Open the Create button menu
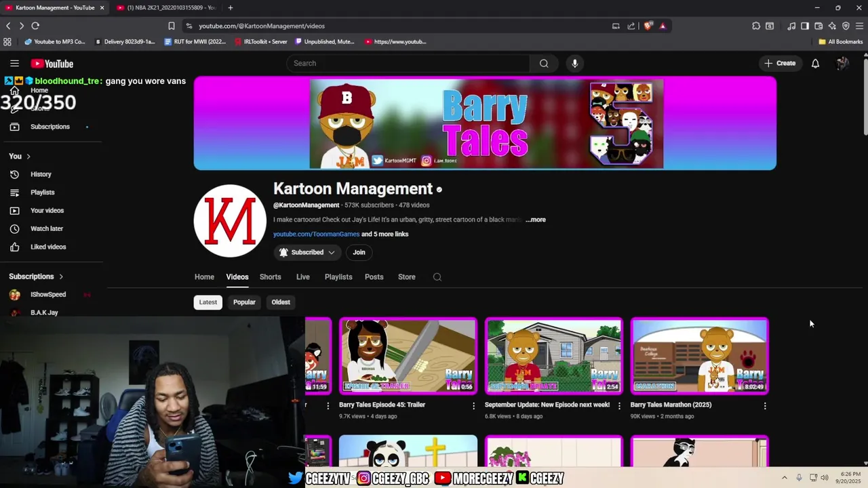868x488 pixels. 780,63
